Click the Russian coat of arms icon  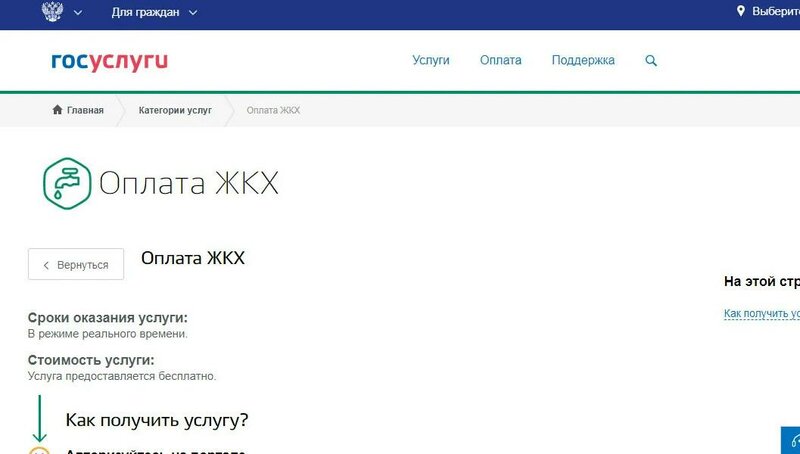pyautogui.click(x=52, y=11)
